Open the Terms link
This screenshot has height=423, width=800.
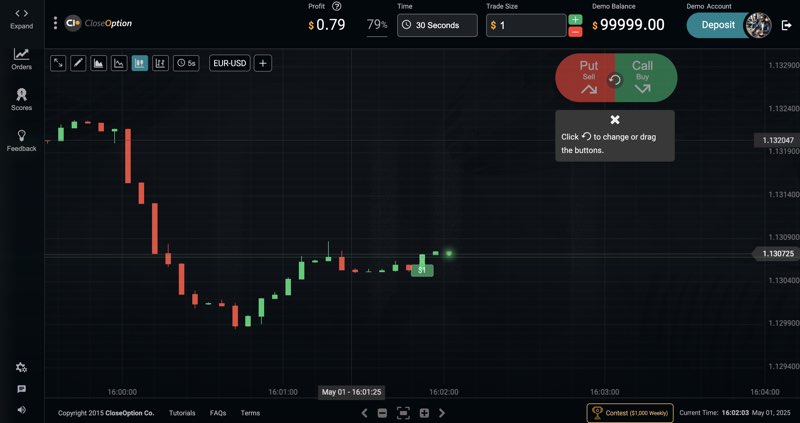(x=250, y=413)
